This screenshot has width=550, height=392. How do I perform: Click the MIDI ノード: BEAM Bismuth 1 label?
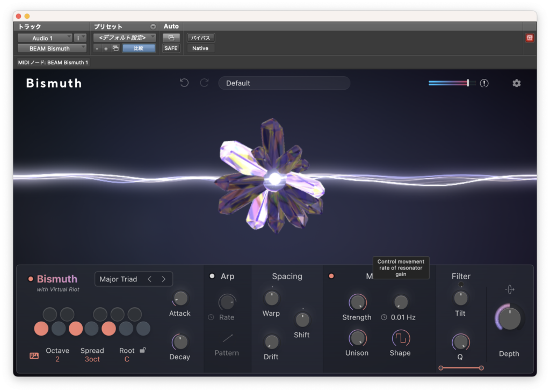click(53, 62)
